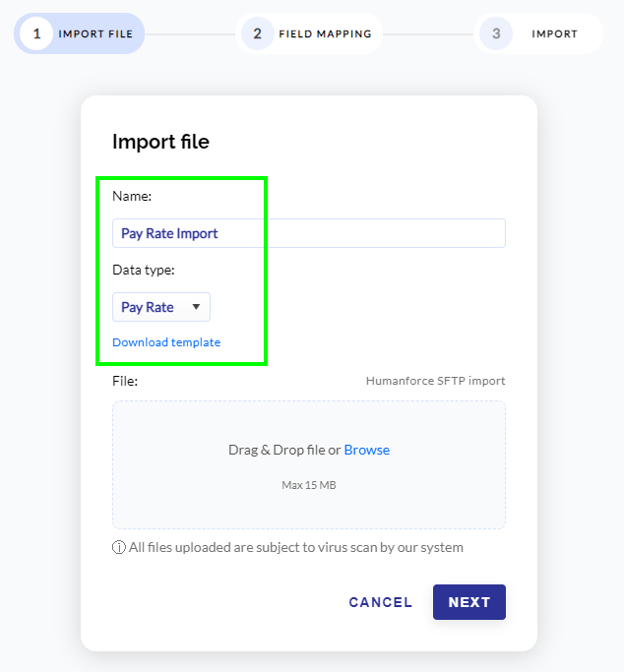
Task: Click the Import file heading
Action: [x=160, y=142]
